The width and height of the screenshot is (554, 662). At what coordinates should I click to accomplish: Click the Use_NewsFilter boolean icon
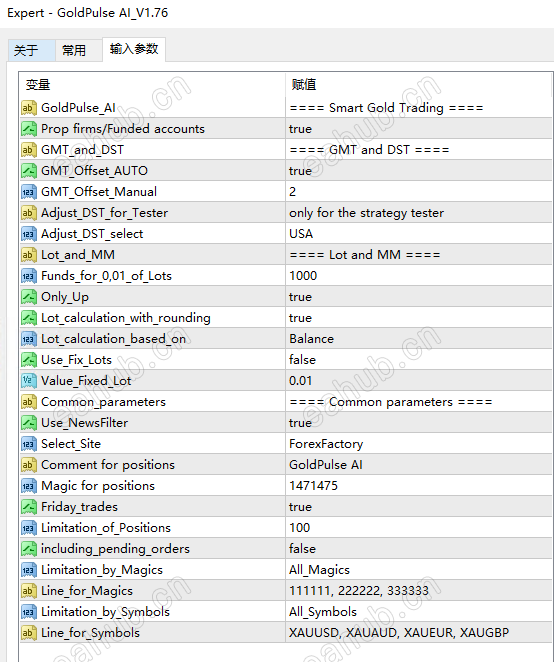coord(29,423)
